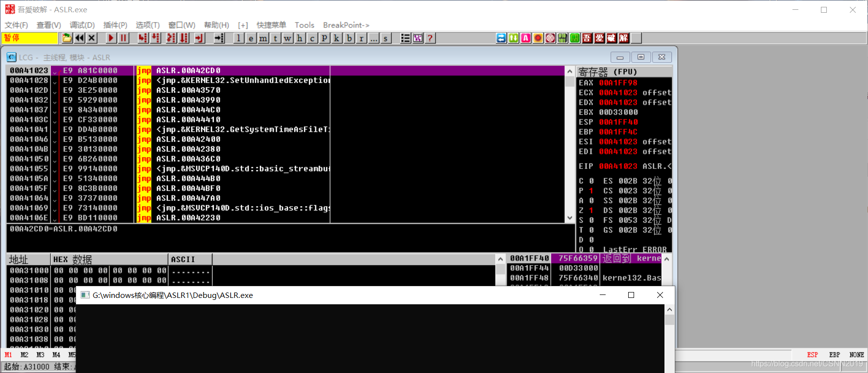868x373 pixels.
Task: Click the red '吾' toolbar icon
Action: coord(587,38)
